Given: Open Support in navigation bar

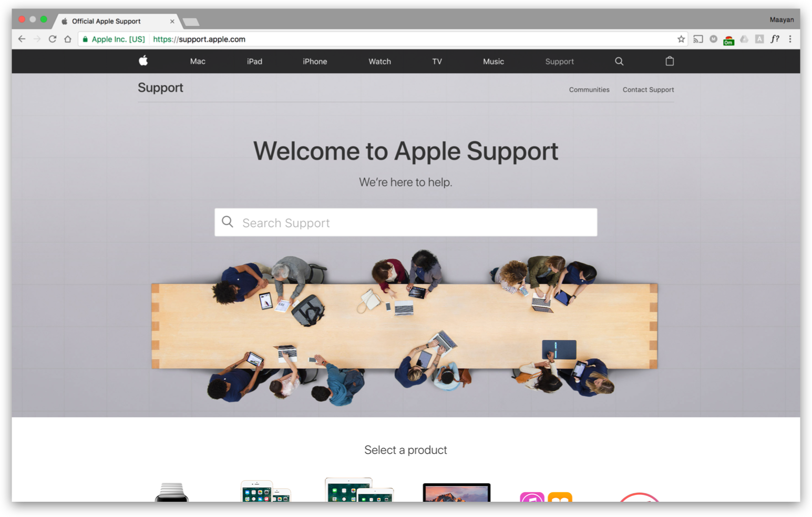Looking at the screenshot, I should coord(559,62).
